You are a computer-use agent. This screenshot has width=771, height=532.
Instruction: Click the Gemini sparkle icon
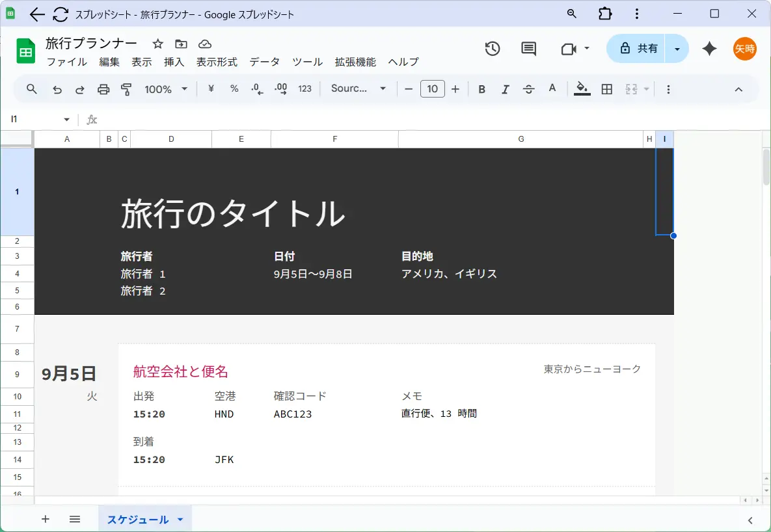[710, 49]
